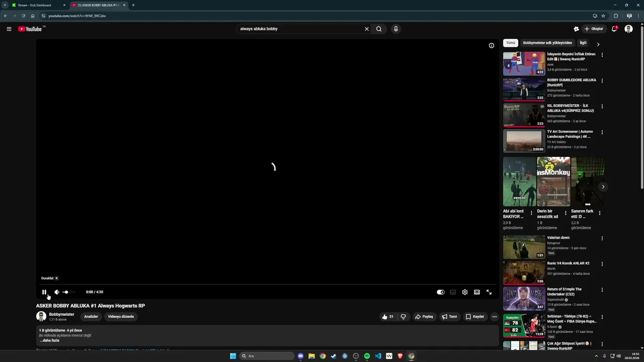Click the Videoyu düzenle button
The height and width of the screenshot is (362, 644).
tap(121, 317)
